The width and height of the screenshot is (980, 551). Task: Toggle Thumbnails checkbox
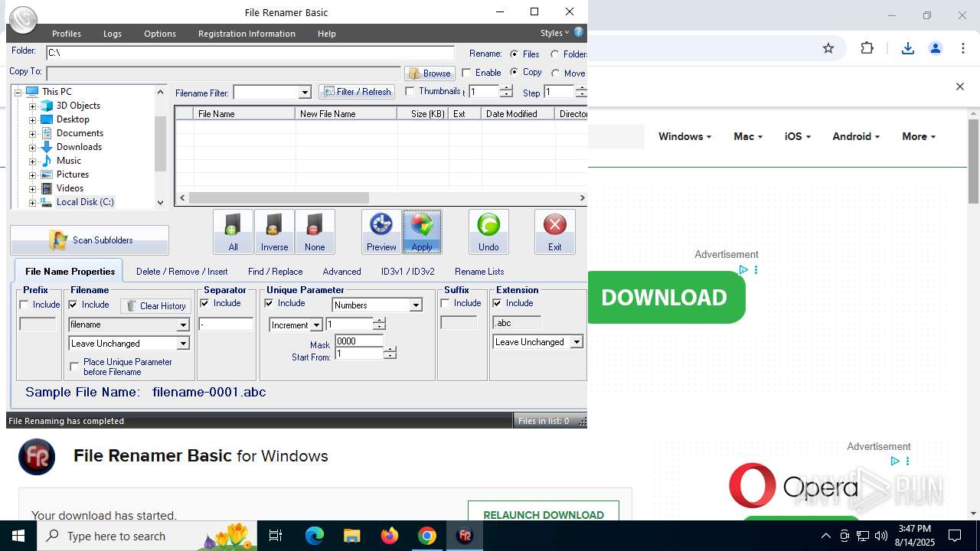(x=410, y=91)
